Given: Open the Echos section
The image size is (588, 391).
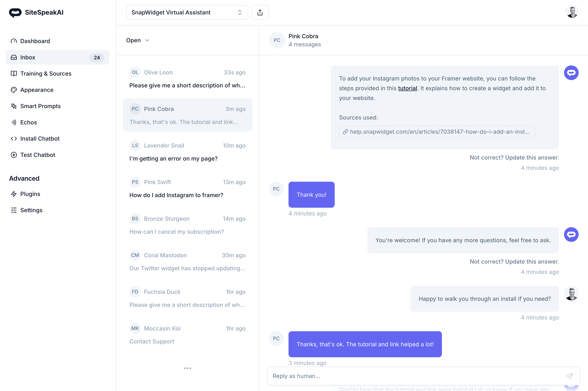Looking at the screenshot, I should [x=28, y=122].
